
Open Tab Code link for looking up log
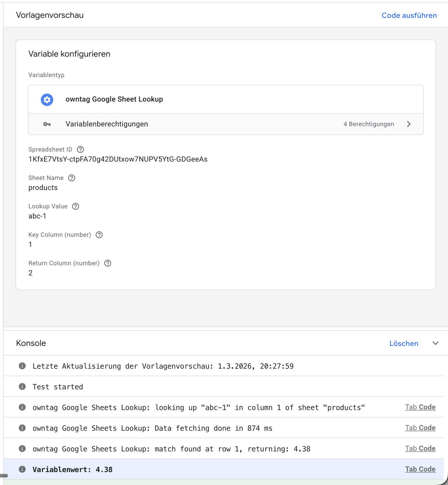pyautogui.click(x=420, y=407)
